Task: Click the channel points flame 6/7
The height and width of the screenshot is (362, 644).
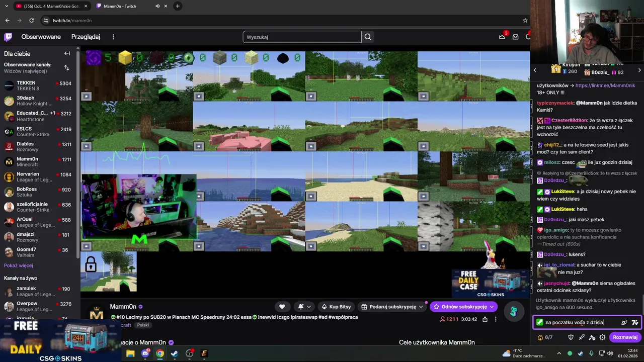Action: pos(545,337)
